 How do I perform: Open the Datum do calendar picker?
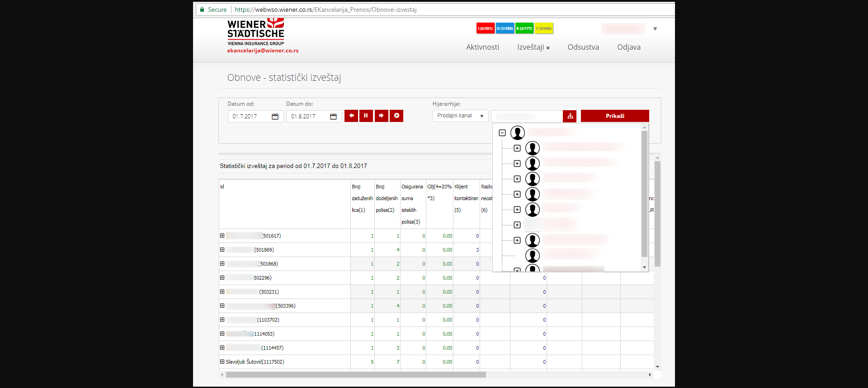pyautogui.click(x=333, y=117)
